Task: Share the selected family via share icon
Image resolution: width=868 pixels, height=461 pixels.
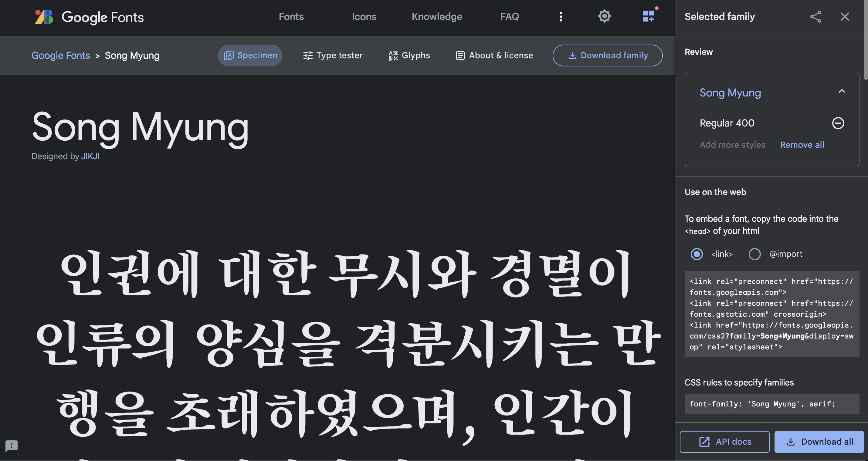Action: point(815,17)
